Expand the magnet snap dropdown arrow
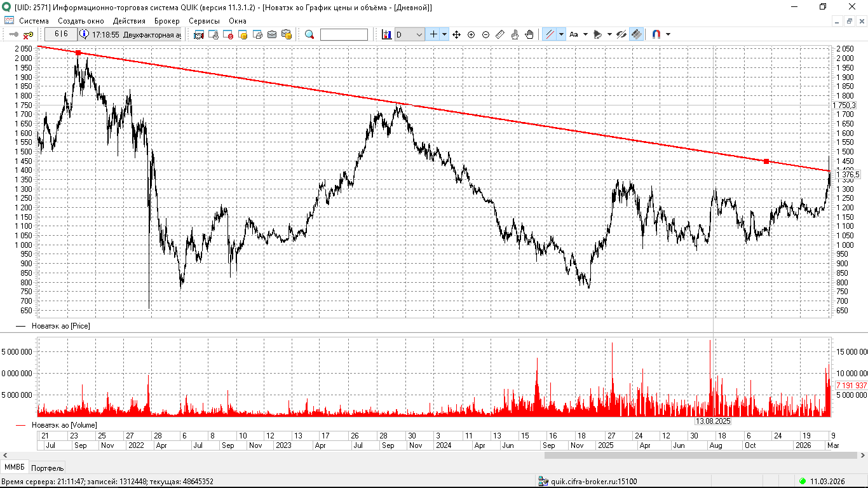The image size is (868, 488). pos(668,34)
